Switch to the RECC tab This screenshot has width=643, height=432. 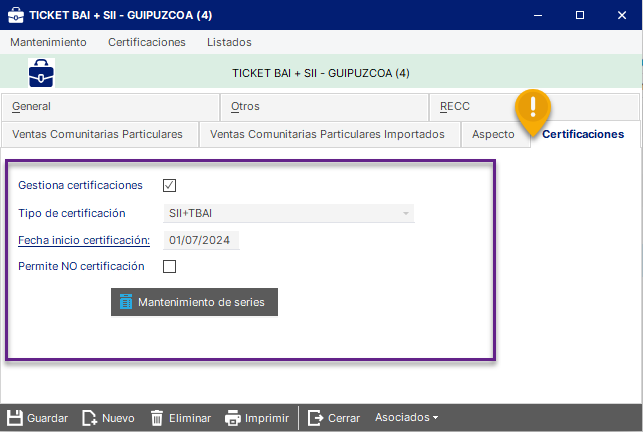[x=534, y=107]
